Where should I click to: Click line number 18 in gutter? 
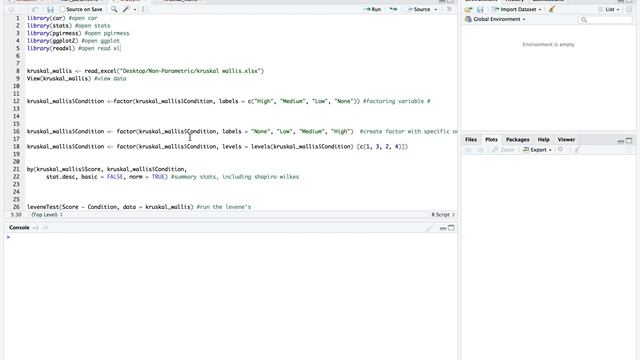(x=16, y=147)
